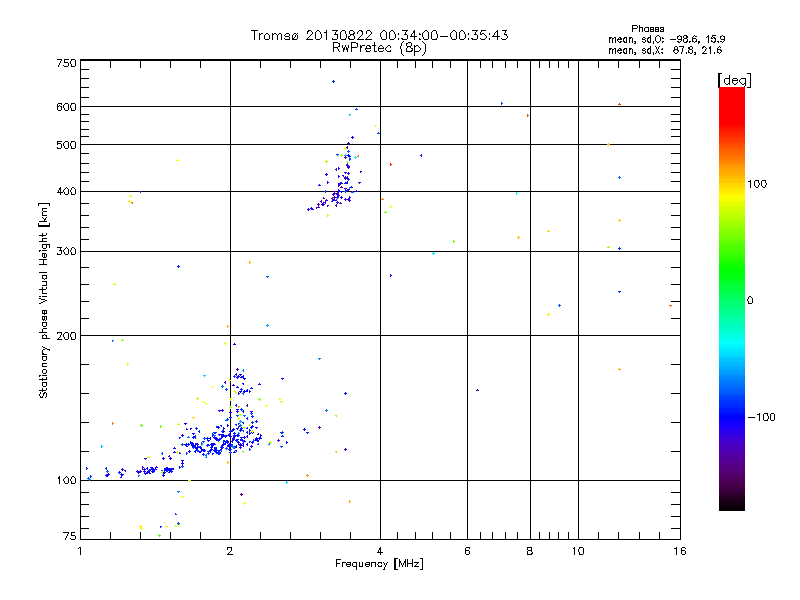Click x-axis tick label '1'
Image resolution: width=800 pixels, height=600 pixels.
click(80, 551)
